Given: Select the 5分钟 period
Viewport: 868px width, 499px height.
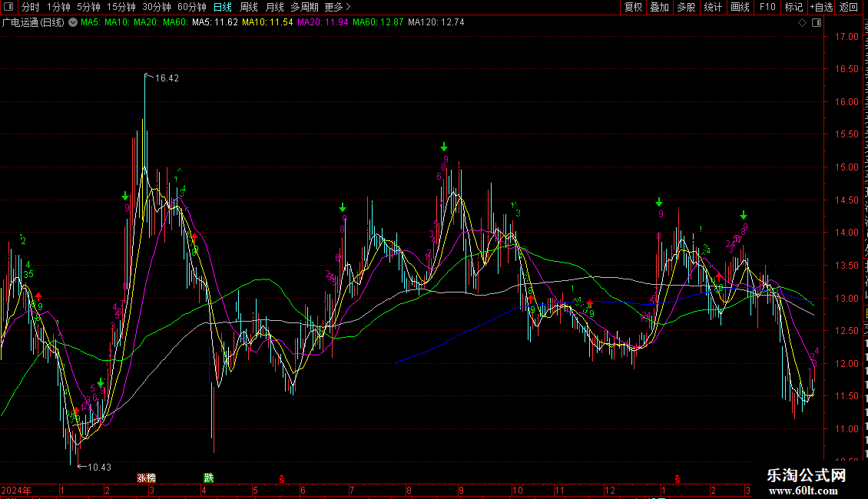Looking at the screenshot, I should tap(88, 7).
